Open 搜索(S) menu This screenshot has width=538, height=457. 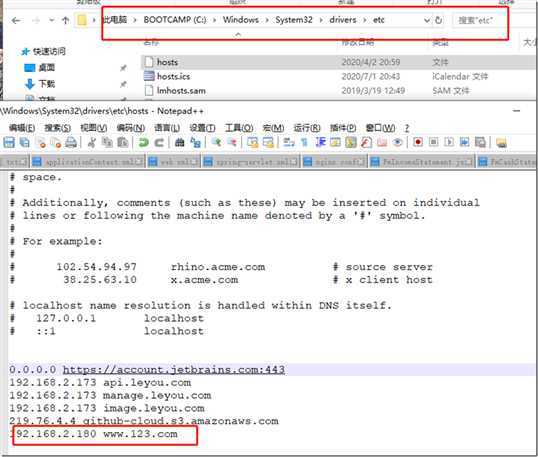point(58,128)
